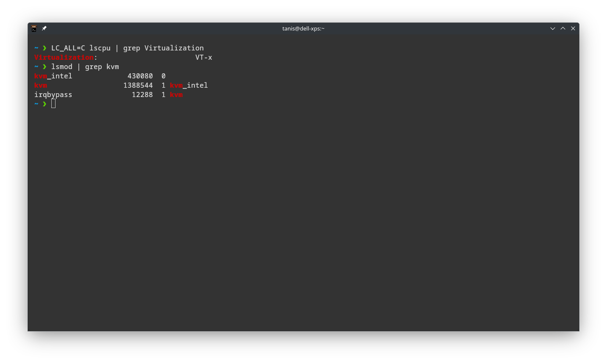The image size is (607, 364).
Task: Click the cyan tilde on the first prompt line
Action: tap(36, 48)
